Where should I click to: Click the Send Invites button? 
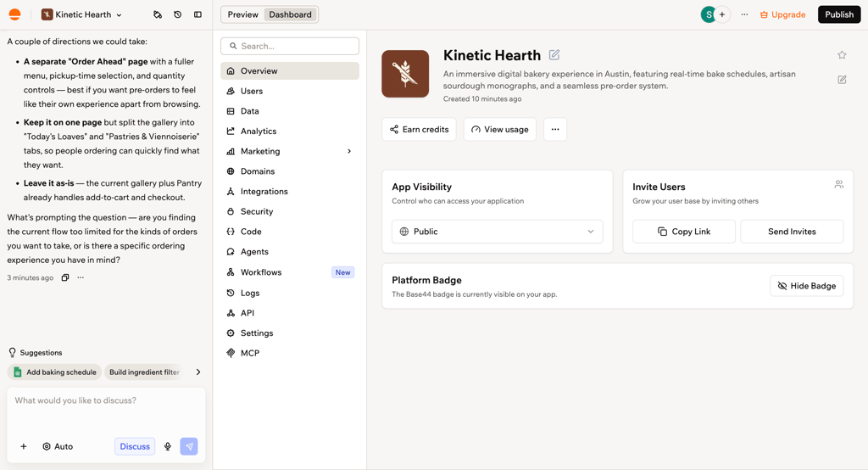pyautogui.click(x=793, y=232)
